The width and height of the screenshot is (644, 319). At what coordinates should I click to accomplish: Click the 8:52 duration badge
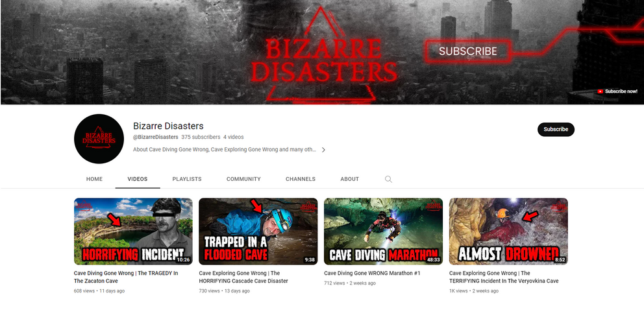click(560, 260)
